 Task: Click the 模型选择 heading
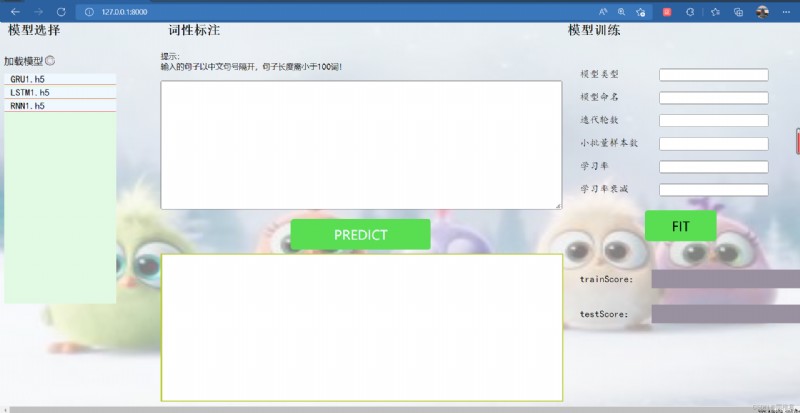coord(34,31)
